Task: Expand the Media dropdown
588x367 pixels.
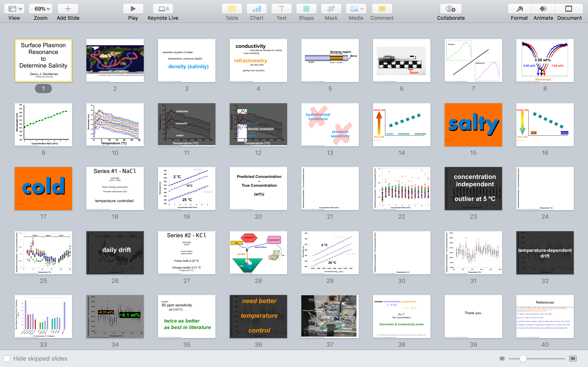Action: pyautogui.click(x=356, y=9)
